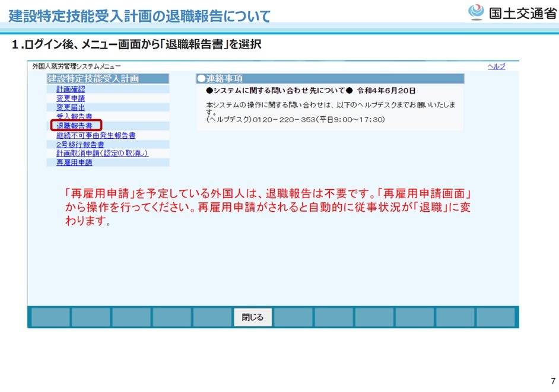The width and height of the screenshot is (559, 392).
Task: Choose the 2号移行報告書 link
Action: point(80,144)
